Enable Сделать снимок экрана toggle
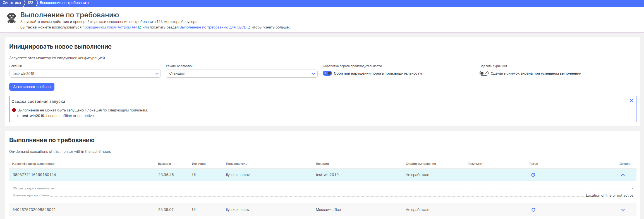 pos(484,73)
